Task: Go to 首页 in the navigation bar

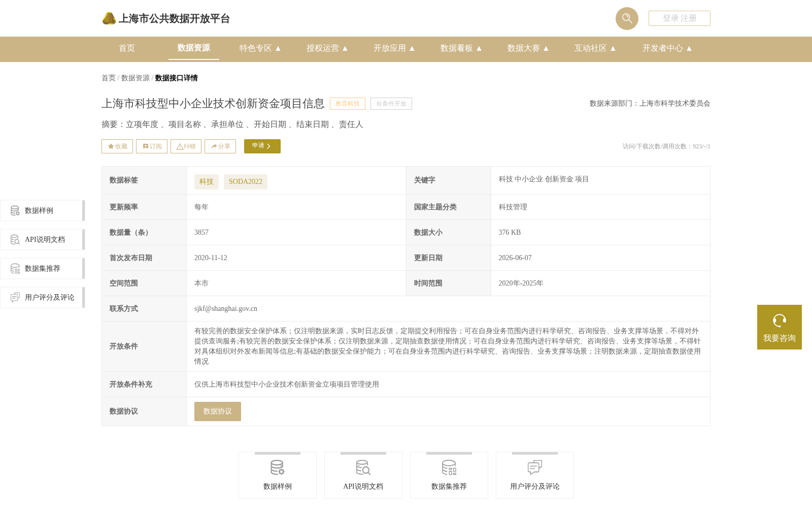Action: [x=127, y=48]
